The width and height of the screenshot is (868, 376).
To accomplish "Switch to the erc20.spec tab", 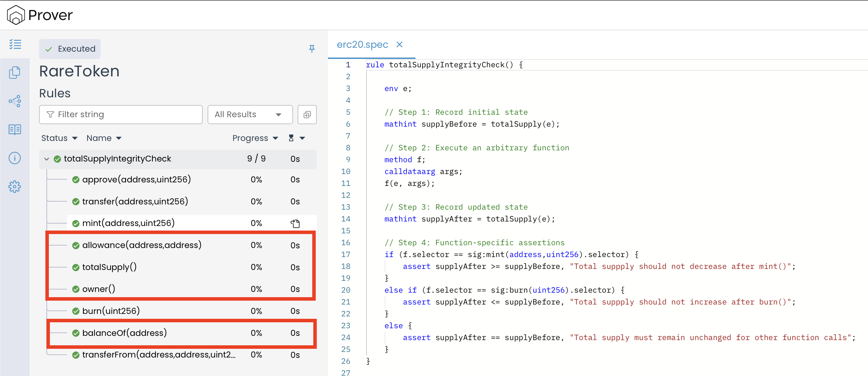I will point(362,45).
